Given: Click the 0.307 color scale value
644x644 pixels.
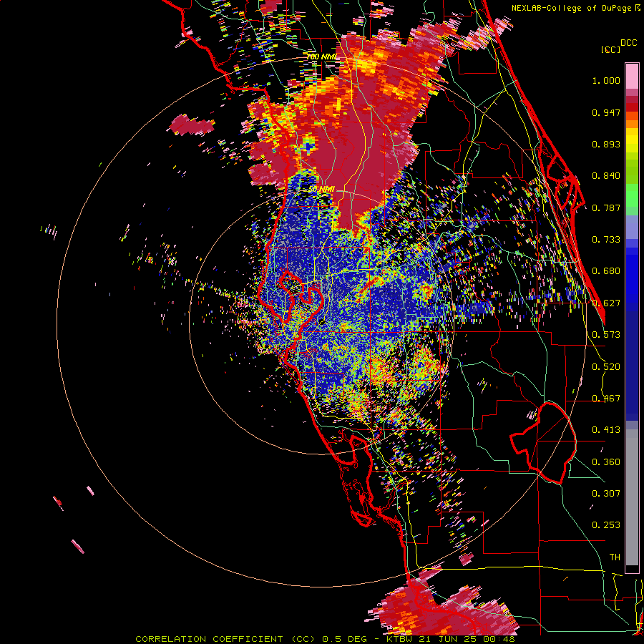Looking at the screenshot, I should point(606,494).
